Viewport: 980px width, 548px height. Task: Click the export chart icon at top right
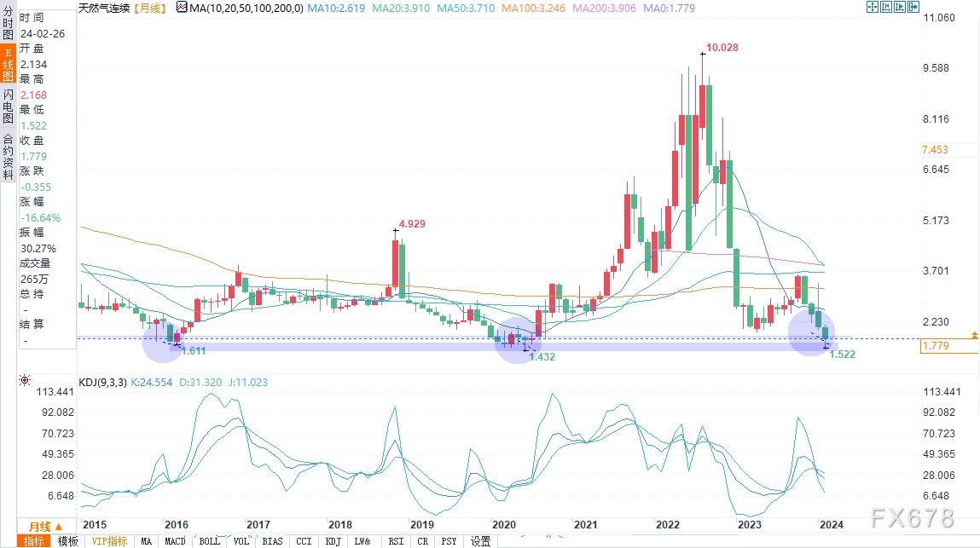[x=913, y=7]
